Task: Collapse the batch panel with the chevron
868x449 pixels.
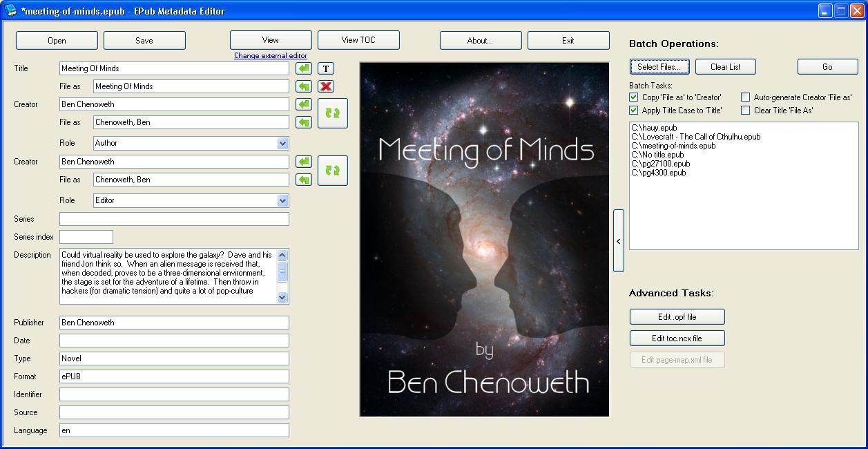Action: tap(618, 242)
